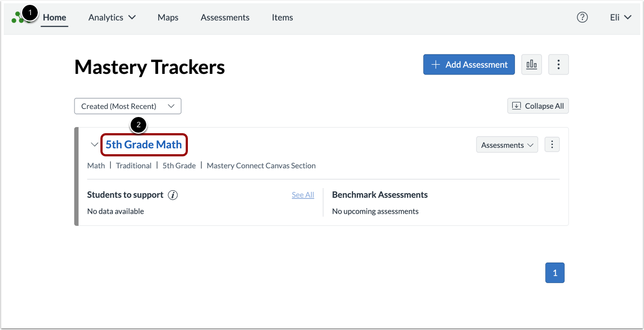Open the 5th Grade Math tracker link
This screenshot has height=330, width=644.
point(144,145)
